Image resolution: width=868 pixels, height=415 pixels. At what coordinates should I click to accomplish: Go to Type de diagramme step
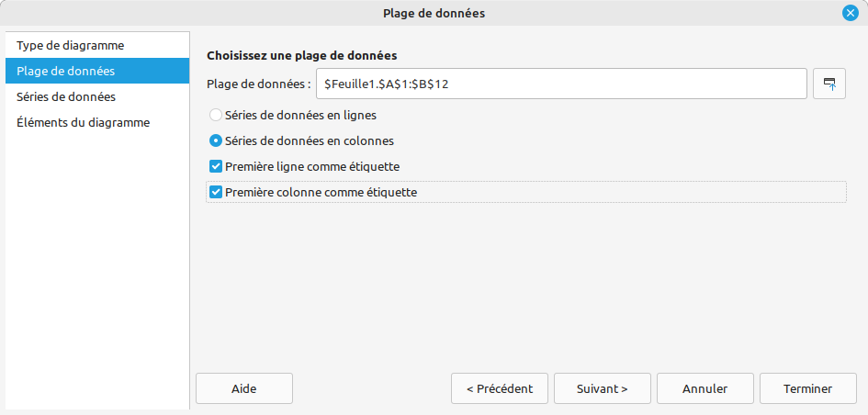70,45
